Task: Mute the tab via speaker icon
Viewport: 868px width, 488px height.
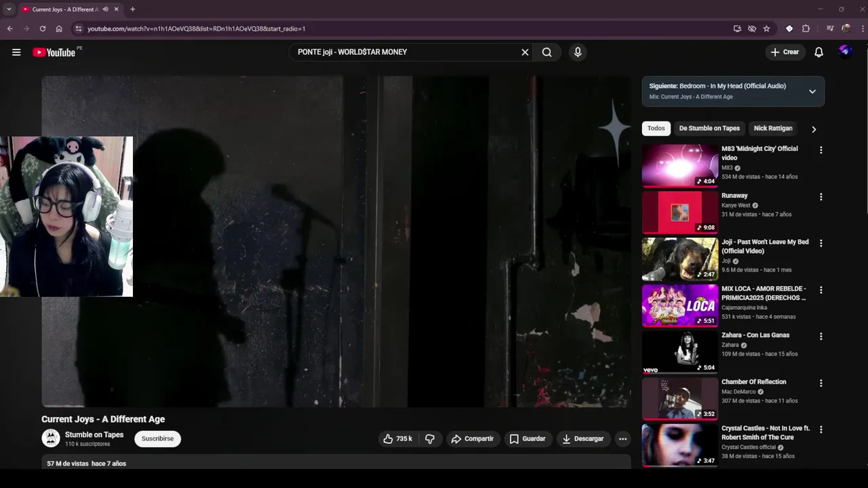Action: 106,9
